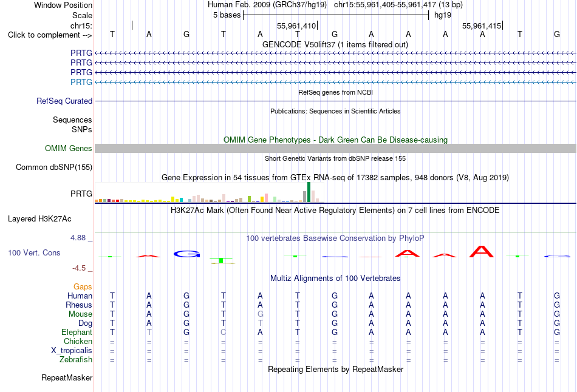Click pale C mismatch in Elephant row
The height and width of the screenshot is (392, 577).
pos(223,332)
